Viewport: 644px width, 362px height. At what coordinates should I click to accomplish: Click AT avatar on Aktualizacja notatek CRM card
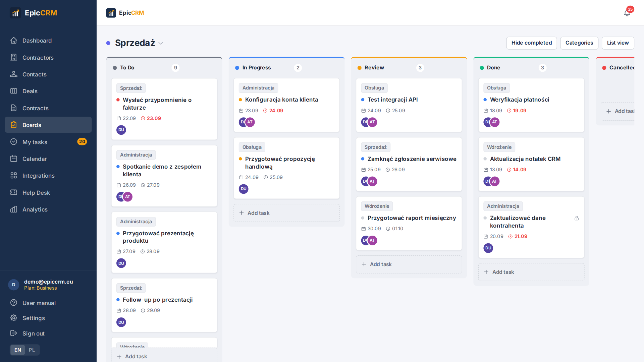point(495,181)
